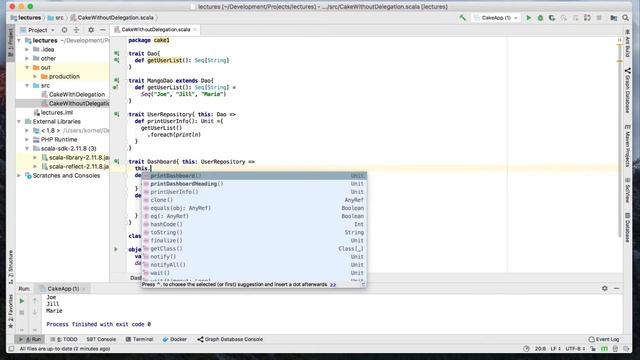Choose printDashboardHeading() completion suggestion
640x360 pixels.
pos(254,184)
